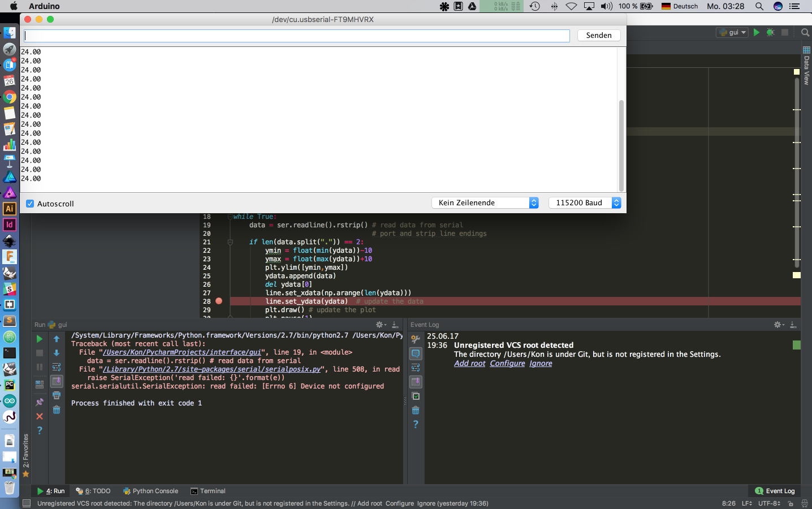
Task: Open the serialposix.py traceback link
Action: click(x=212, y=369)
